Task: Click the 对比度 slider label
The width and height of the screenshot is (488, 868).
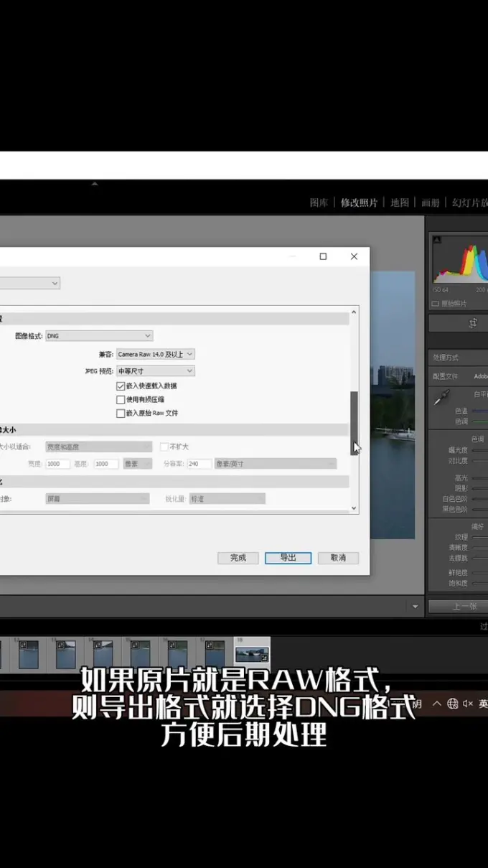Action: pyautogui.click(x=457, y=460)
